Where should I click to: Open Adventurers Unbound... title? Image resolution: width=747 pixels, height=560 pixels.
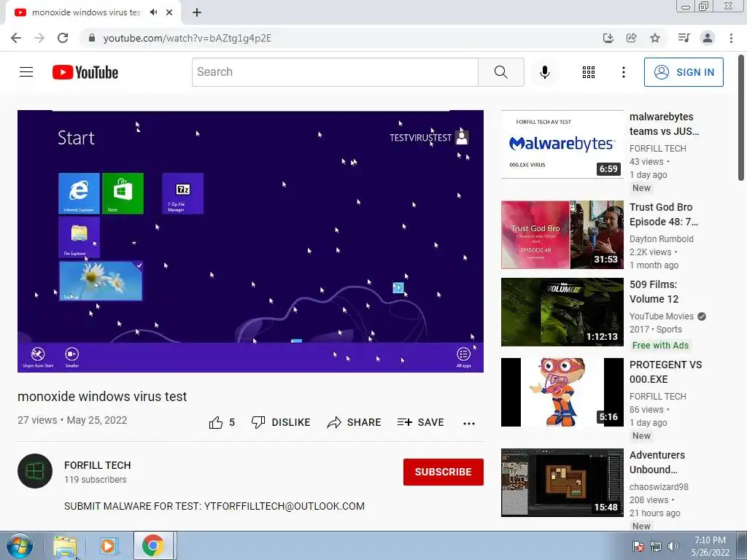pos(657,462)
